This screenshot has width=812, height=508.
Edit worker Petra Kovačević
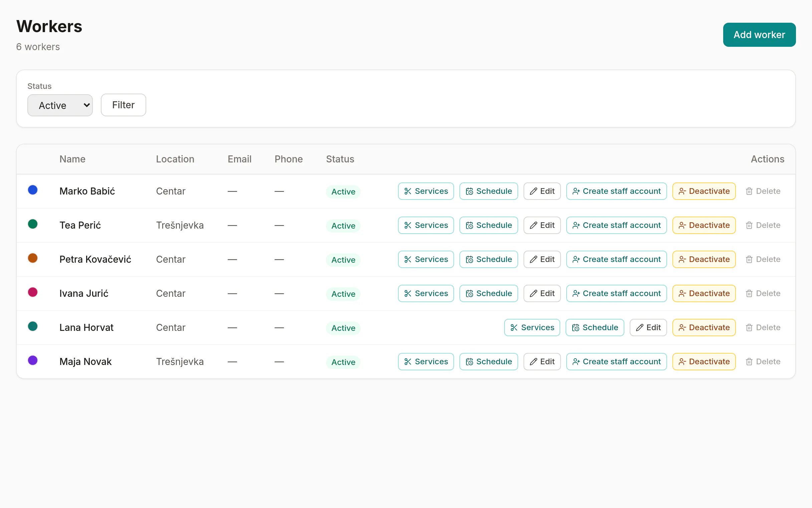coord(542,259)
